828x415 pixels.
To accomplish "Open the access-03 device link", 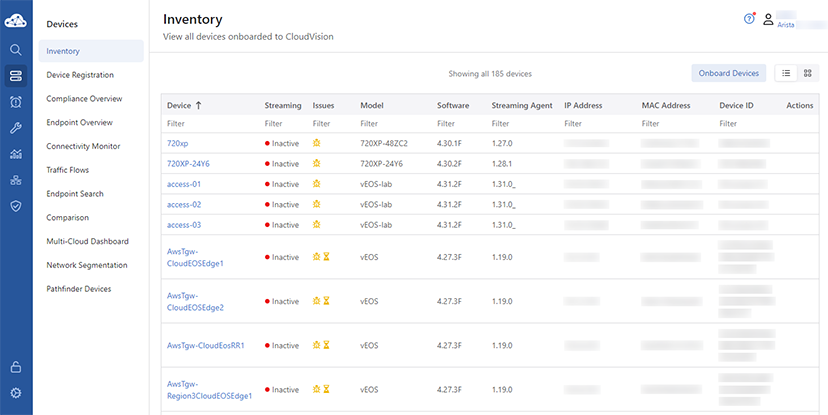I will [x=184, y=225].
